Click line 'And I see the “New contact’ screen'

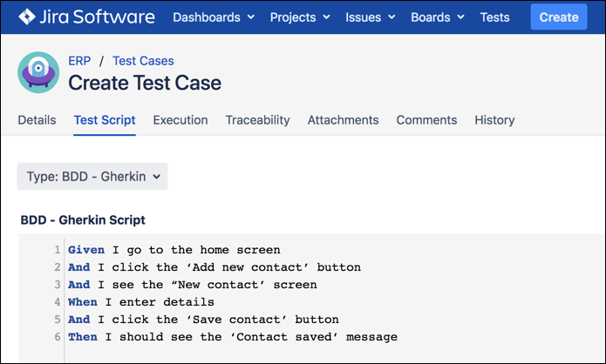point(193,285)
